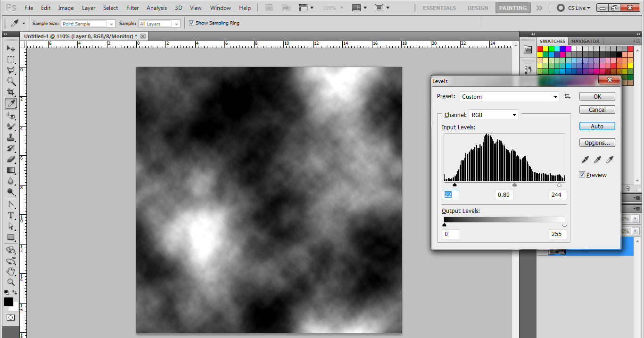This screenshot has height=338, width=644.
Task: Click Cancel in the Levels dialog
Action: point(597,110)
